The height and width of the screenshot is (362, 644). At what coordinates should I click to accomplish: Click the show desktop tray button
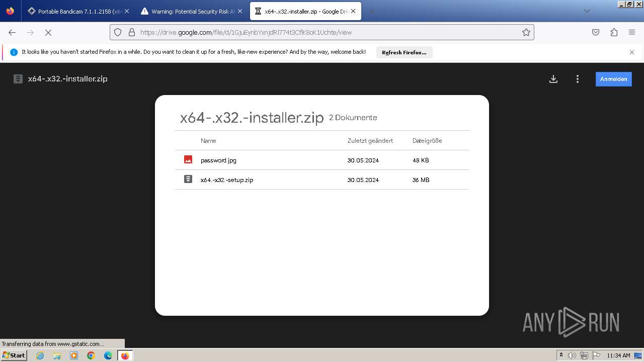click(638, 355)
